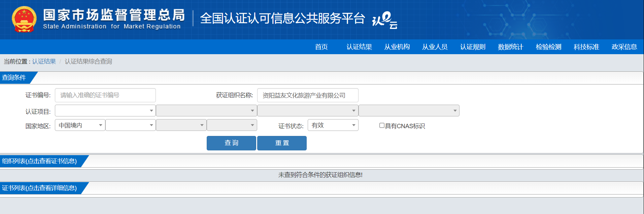
Task: Click the 认云 cloud logo icon
Action: [385, 20]
